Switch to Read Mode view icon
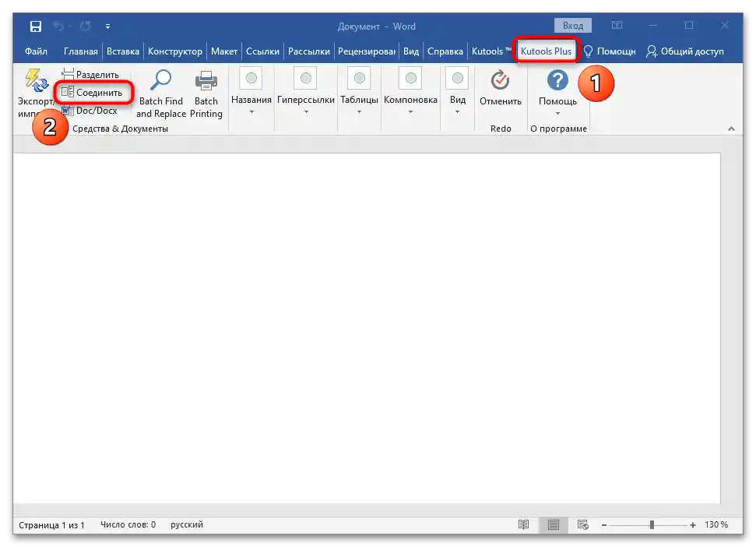 [524, 524]
